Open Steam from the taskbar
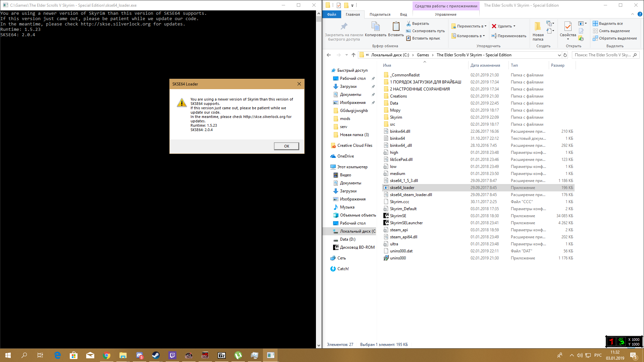The image size is (644, 362). pos(156,355)
